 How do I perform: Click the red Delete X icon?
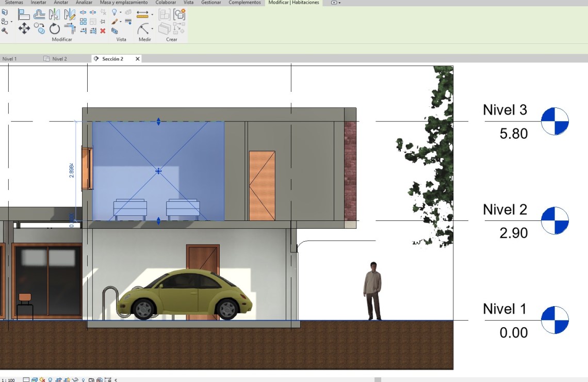pyautogui.click(x=103, y=31)
